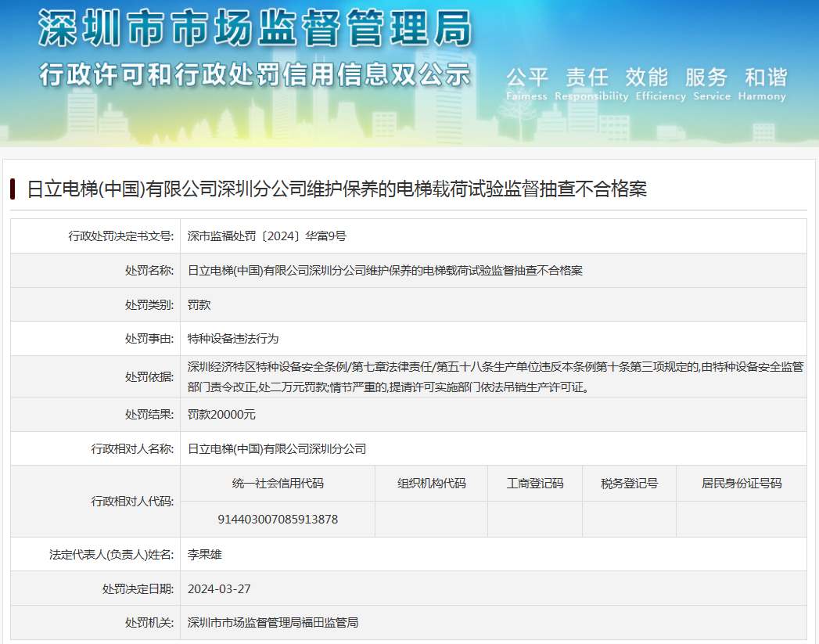
Task: Click the 居民身份证号码 column header
Action: [x=742, y=484]
